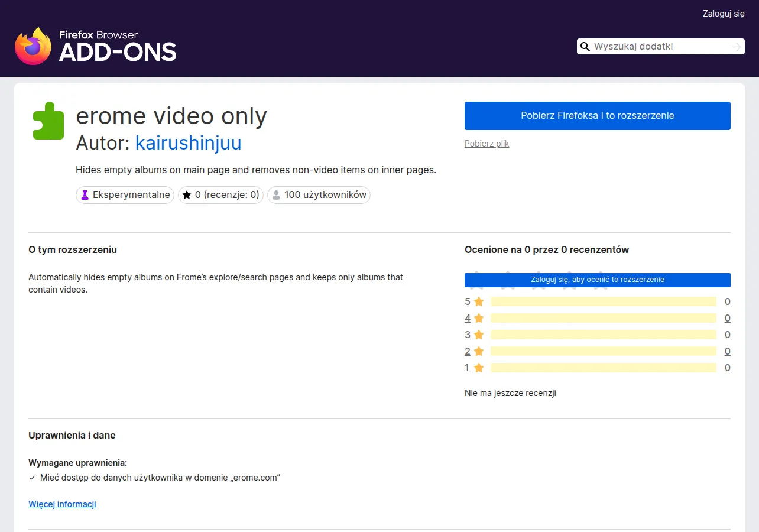759x532 pixels.
Task: Open 4-star reviews number link
Action: click(x=468, y=318)
